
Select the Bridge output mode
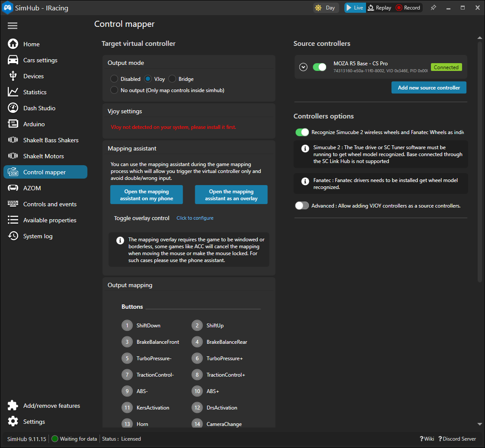coord(172,79)
